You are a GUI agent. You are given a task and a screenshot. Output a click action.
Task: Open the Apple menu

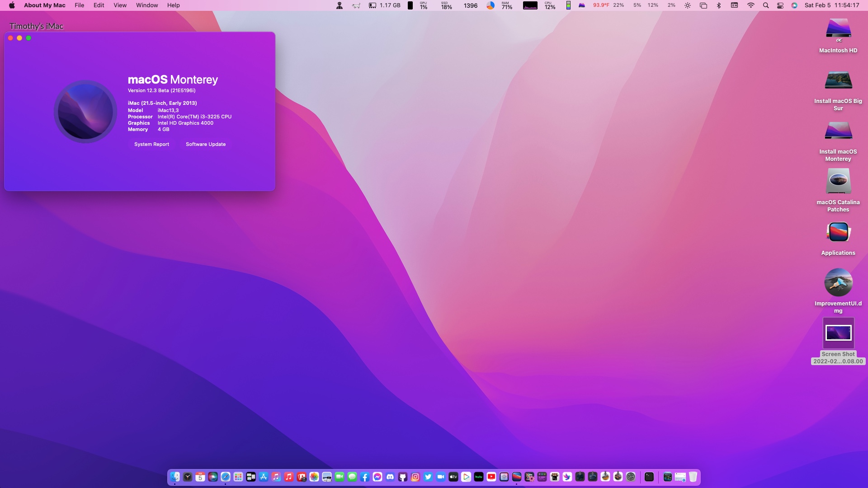12,5
